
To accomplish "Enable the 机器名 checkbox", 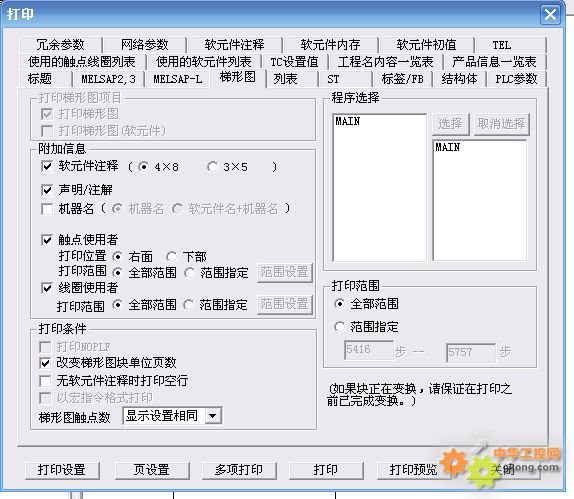I will point(47,209).
